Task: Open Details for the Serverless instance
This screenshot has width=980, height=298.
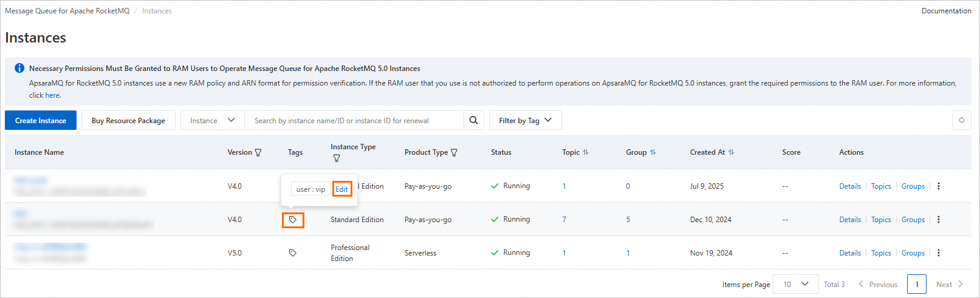Action: coord(849,253)
